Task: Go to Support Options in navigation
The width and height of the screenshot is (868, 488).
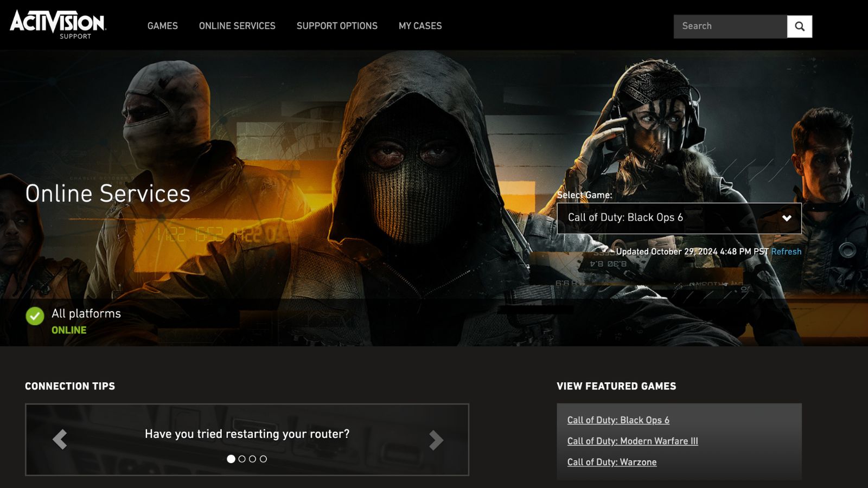Action: click(x=337, y=26)
